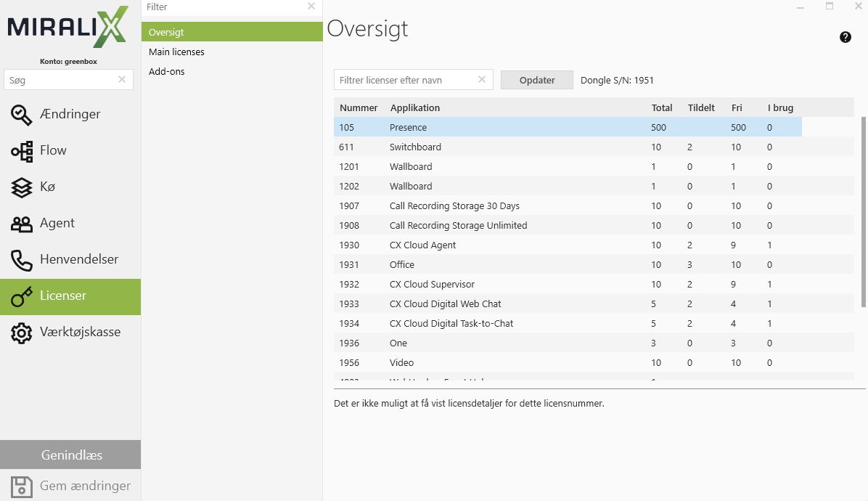
Task: Select the Agent people icon
Action: (x=22, y=224)
